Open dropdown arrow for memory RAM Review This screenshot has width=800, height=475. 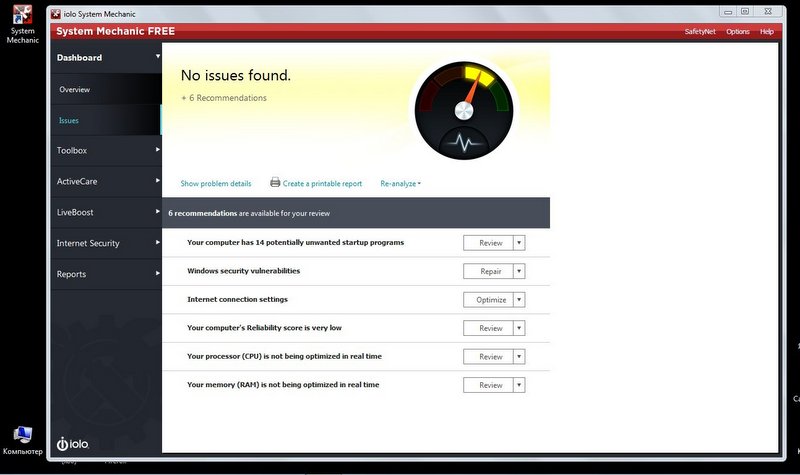[519, 385]
